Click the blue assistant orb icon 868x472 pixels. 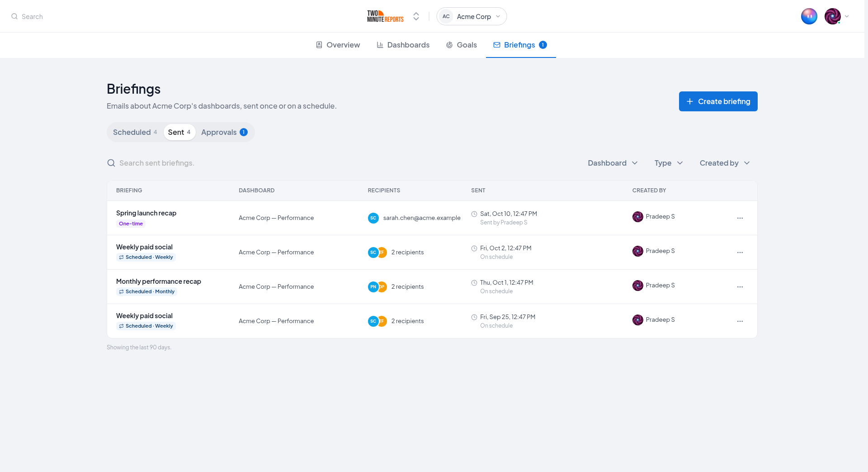point(809,16)
